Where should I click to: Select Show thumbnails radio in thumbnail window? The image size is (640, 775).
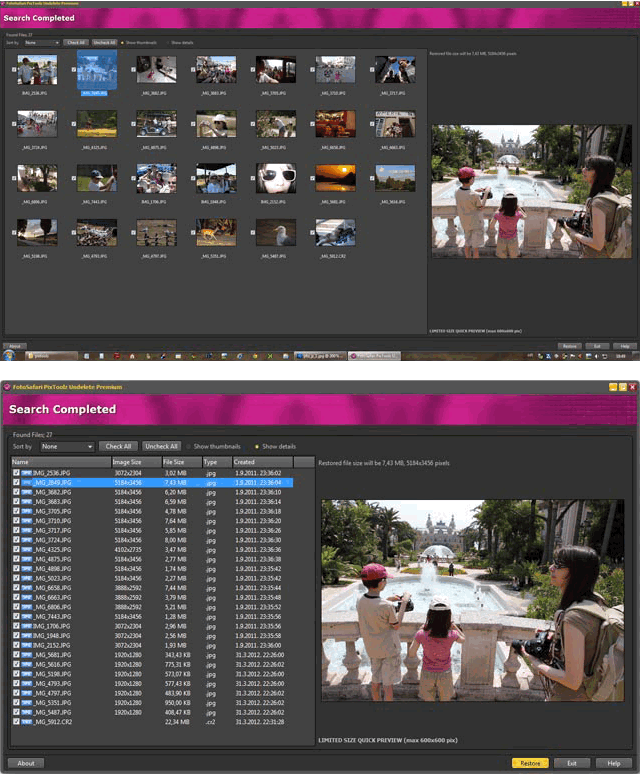click(x=122, y=43)
